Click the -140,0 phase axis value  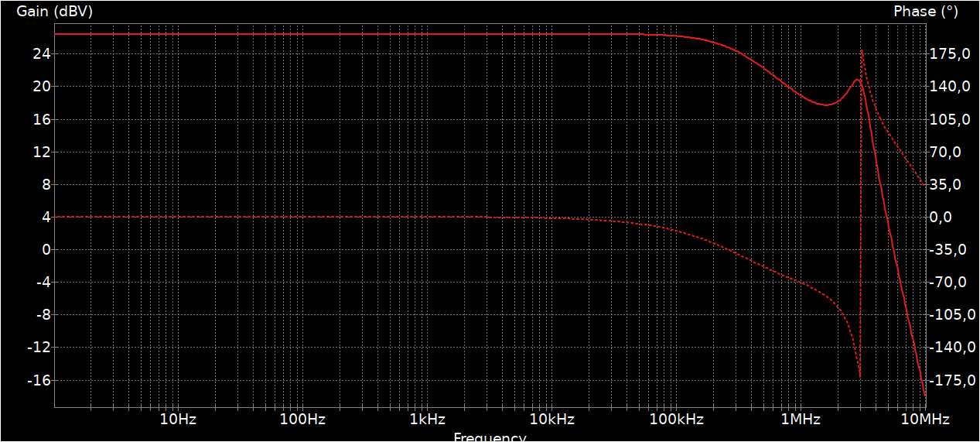click(x=953, y=347)
